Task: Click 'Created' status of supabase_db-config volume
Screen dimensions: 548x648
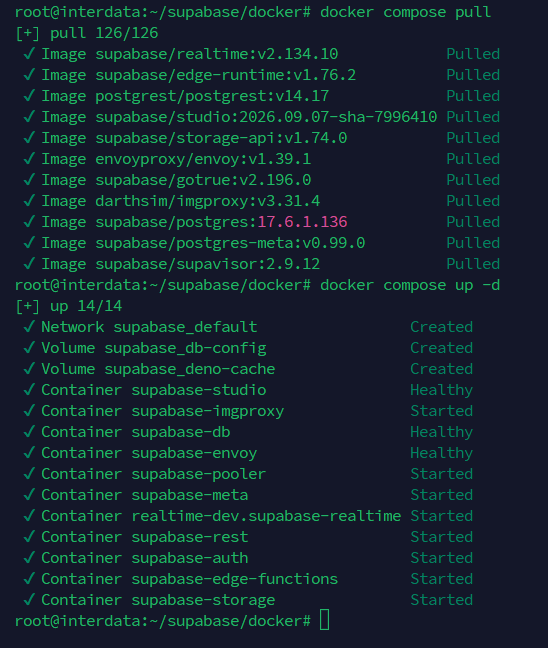Action: pos(441,348)
